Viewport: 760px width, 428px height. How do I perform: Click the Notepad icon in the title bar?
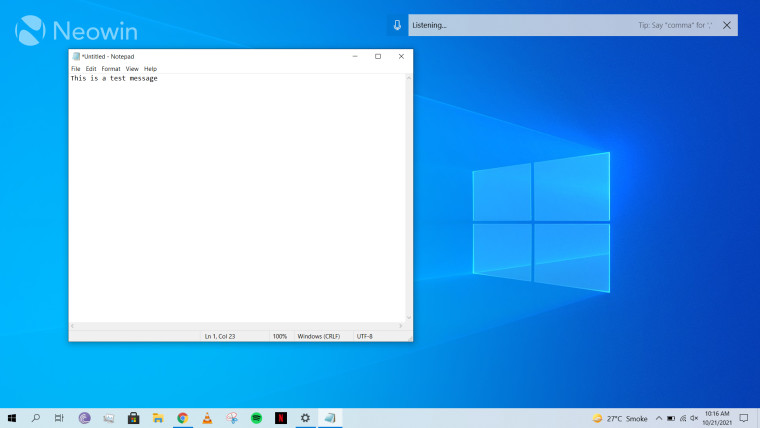point(76,56)
